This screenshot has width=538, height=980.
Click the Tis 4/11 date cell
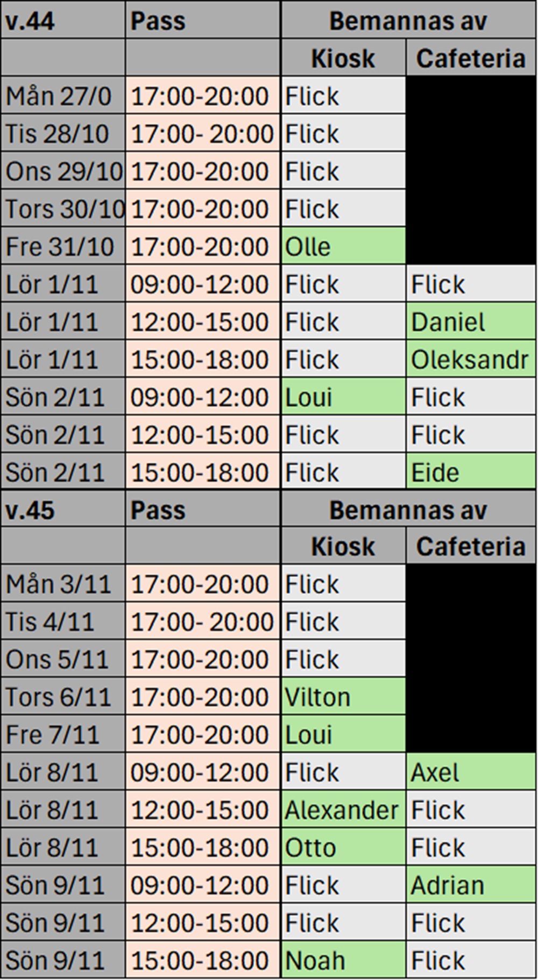pos(63,622)
